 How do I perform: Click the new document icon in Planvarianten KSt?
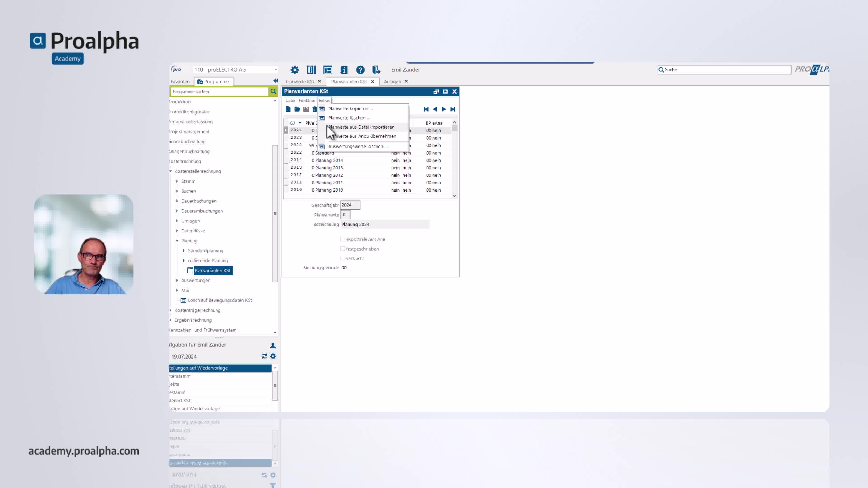pos(288,109)
